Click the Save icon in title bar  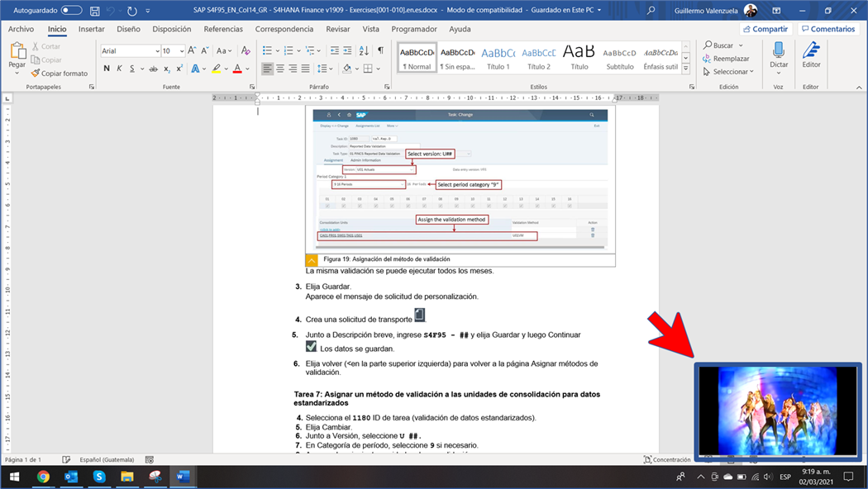tap(95, 11)
